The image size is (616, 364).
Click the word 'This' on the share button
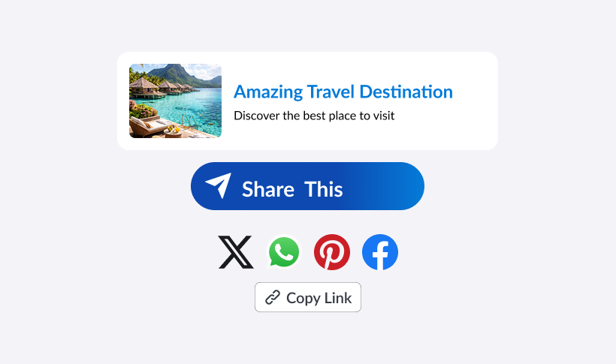click(324, 189)
